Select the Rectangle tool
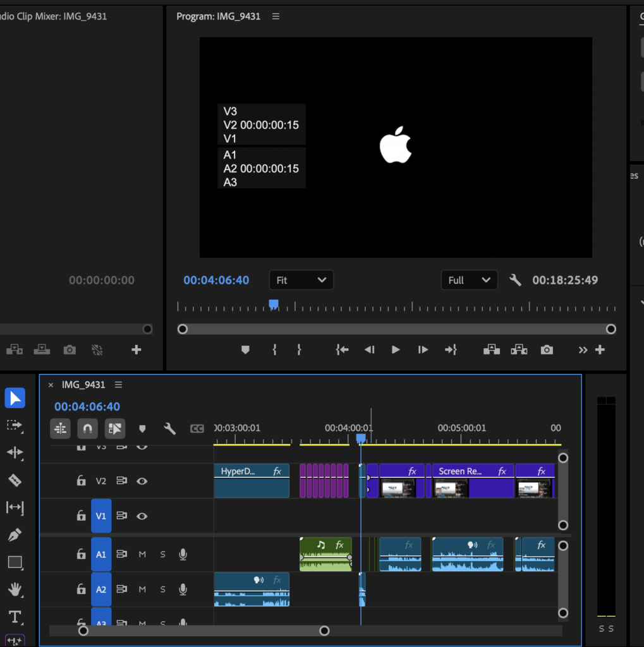 (15, 562)
